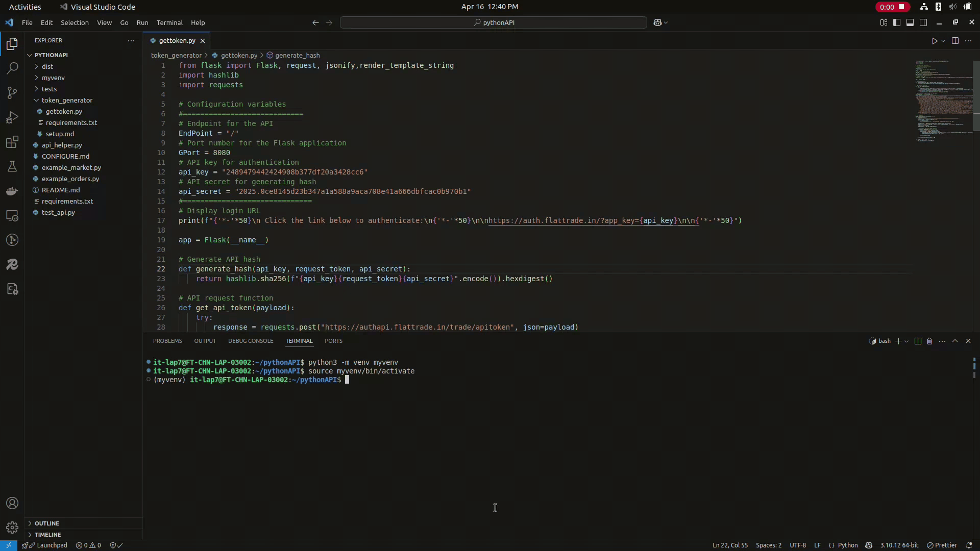Switch to the PORTS panel tab
The image size is (980, 551).
click(x=333, y=341)
